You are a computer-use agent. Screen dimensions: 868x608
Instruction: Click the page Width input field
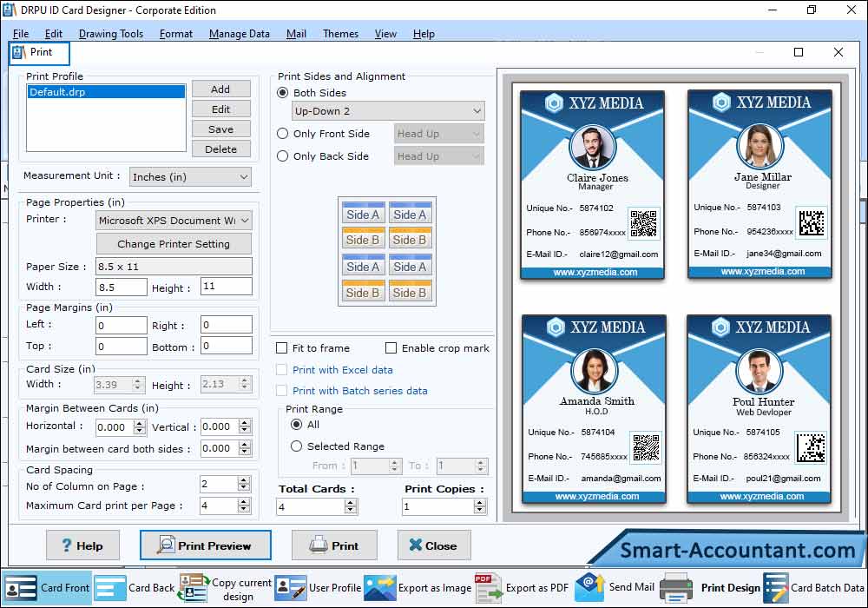(122, 287)
